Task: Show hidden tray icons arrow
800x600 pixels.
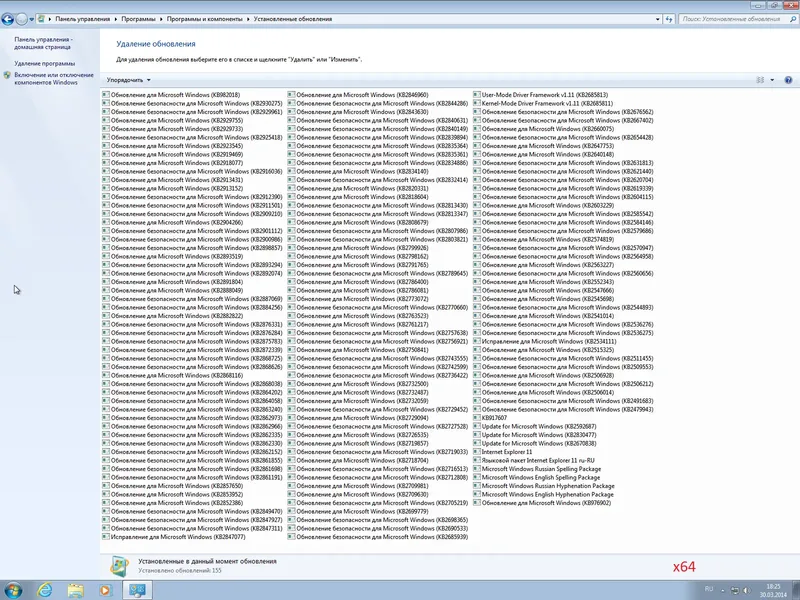Action: [722, 590]
